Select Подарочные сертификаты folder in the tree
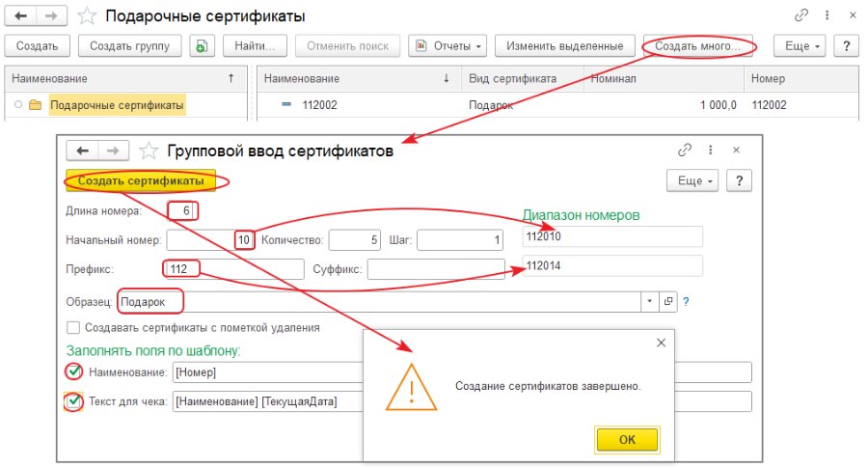Viewport: 868px width, 468px height. (117, 104)
